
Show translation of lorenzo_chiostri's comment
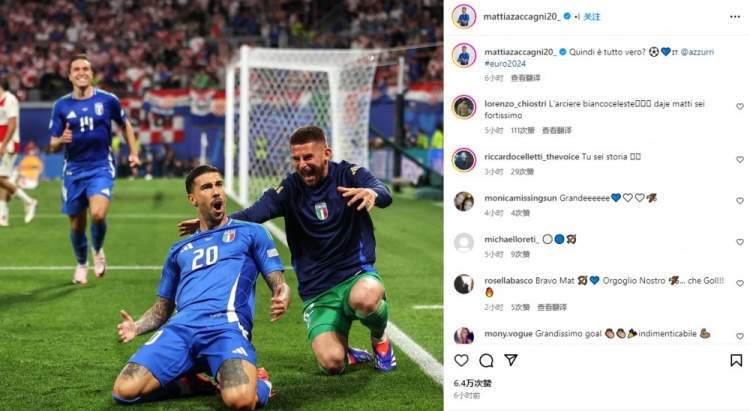tap(557, 130)
